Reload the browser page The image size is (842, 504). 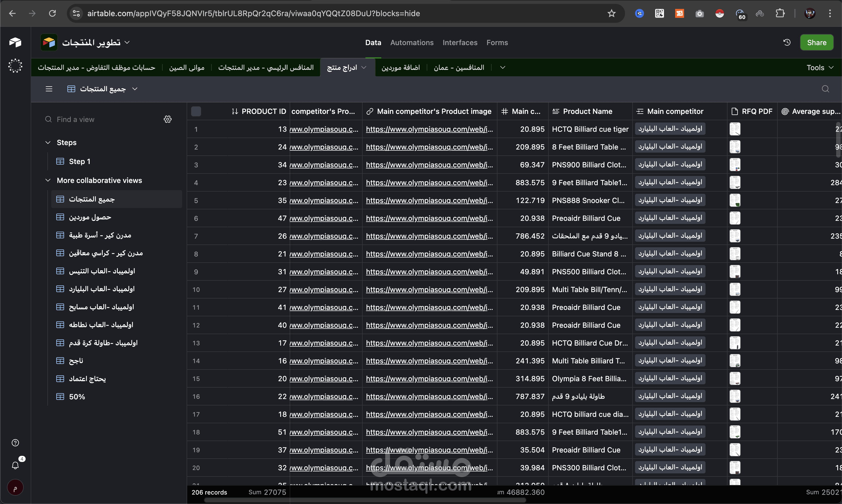coord(52,14)
